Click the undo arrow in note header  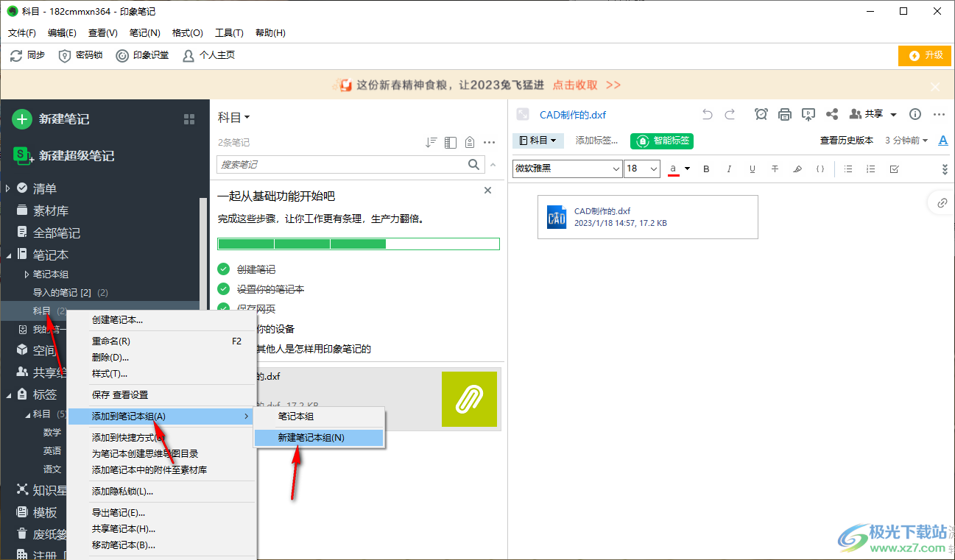(708, 114)
